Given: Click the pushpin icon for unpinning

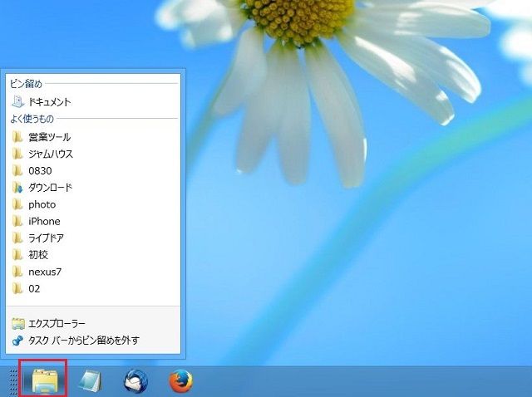Looking at the screenshot, I should click(x=17, y=341).
